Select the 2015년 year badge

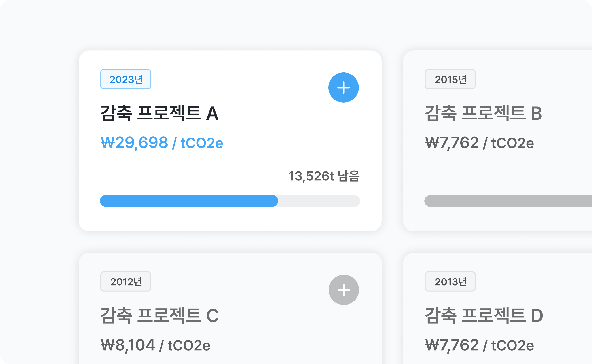(450, 79)
